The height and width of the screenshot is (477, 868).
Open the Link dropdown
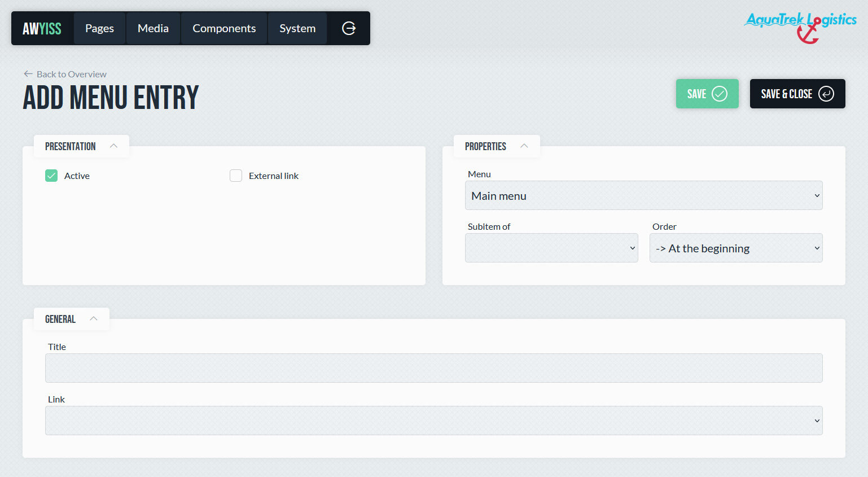(x=433, y=421)
